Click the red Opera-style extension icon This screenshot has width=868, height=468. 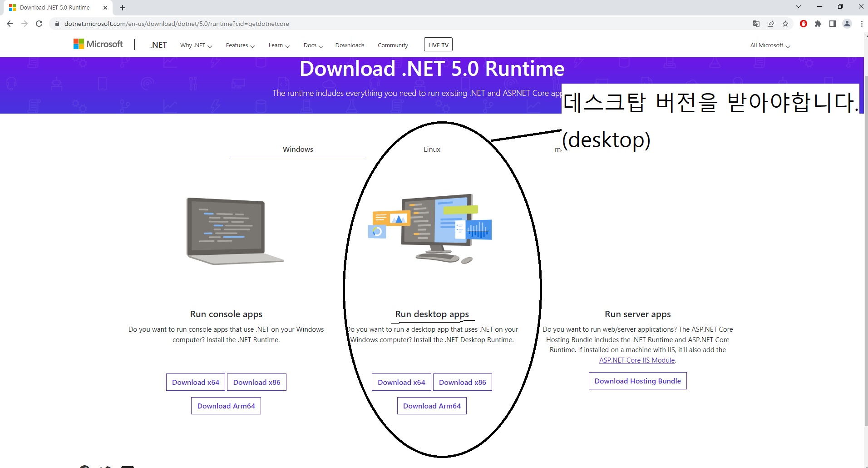click(804, 24)
